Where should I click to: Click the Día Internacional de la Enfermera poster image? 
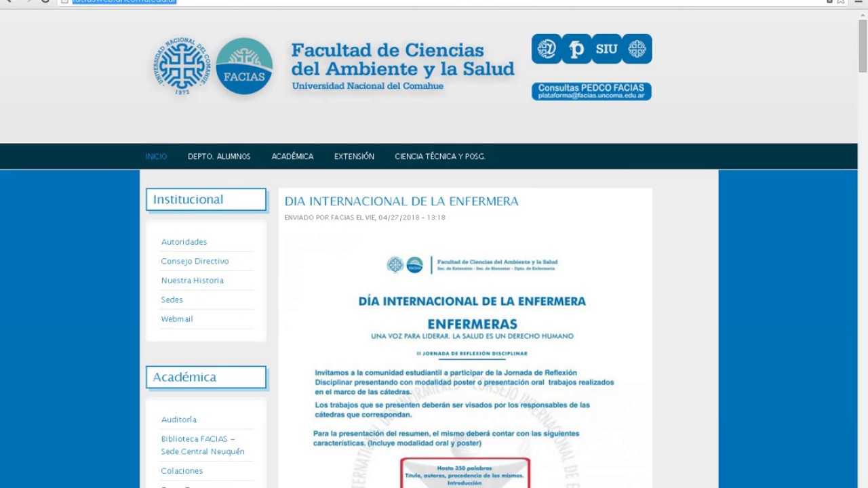click(x=465, y=361)
